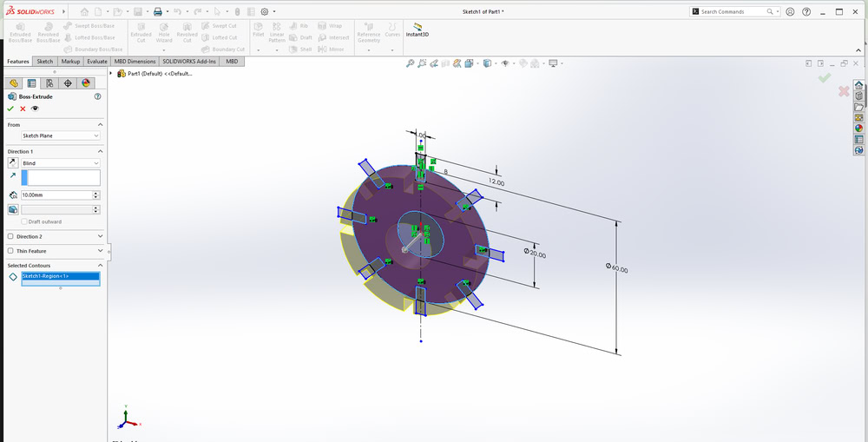Screen dimensions: 868x442
Task: Accept Boss-Extrude with green checkmark
Action: point(10,109)
